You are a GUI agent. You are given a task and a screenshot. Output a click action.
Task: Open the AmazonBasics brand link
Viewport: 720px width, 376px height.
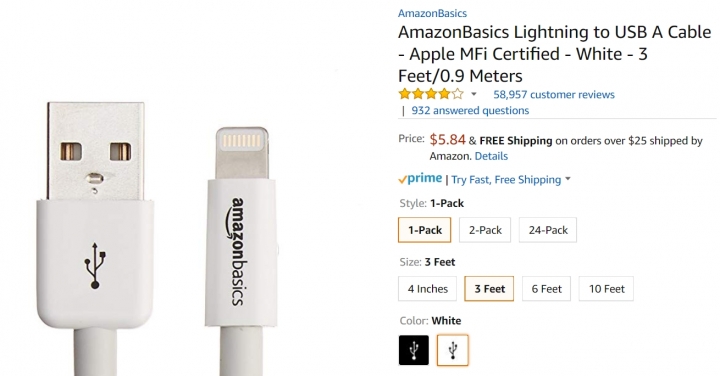432,13
